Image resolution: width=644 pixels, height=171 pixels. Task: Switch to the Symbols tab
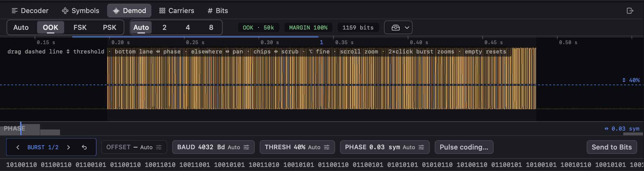[80, 11]
